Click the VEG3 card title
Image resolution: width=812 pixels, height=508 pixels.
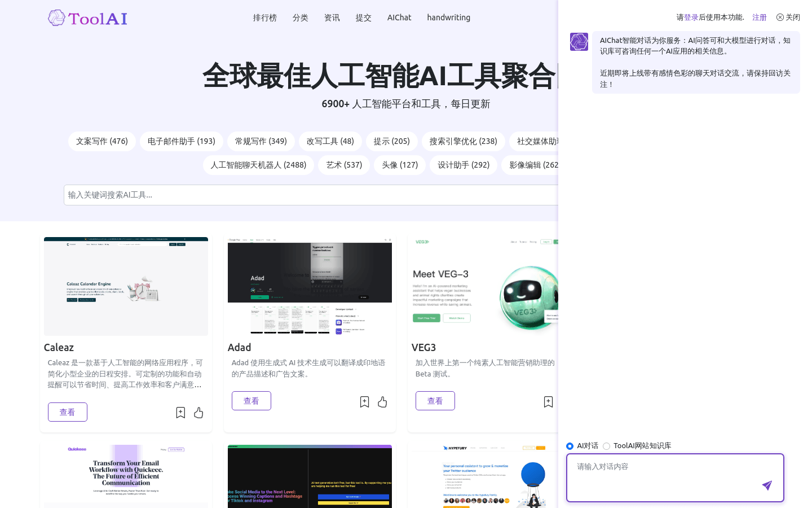(423, 348)
